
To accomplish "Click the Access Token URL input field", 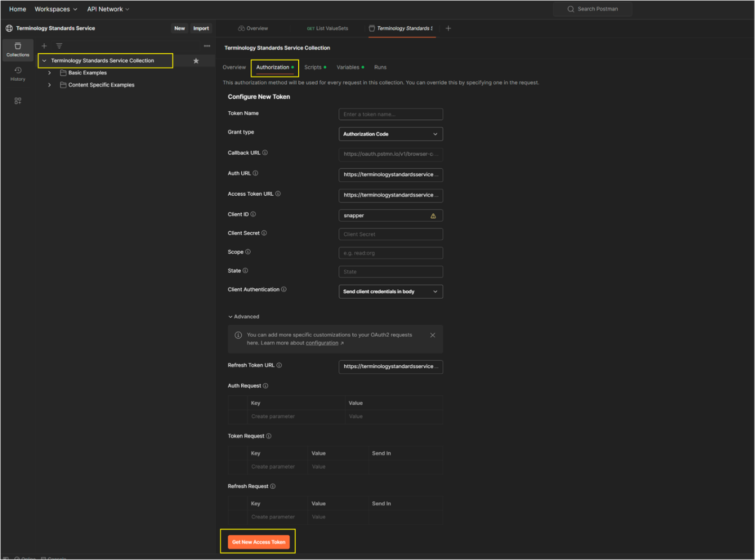I will [x=391, y=195].
